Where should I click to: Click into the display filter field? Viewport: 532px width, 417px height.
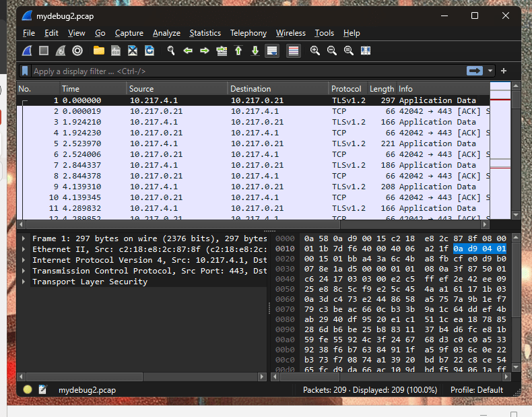pos(248,71)
